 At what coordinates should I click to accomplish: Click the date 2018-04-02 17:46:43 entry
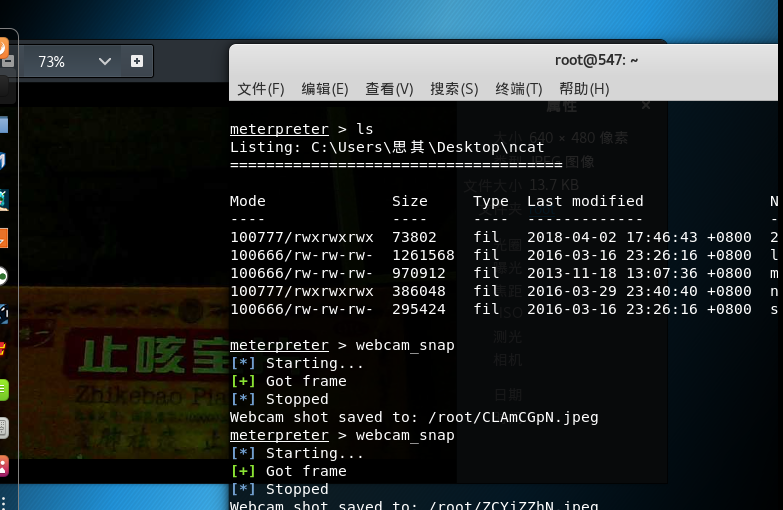pos(612,237)
